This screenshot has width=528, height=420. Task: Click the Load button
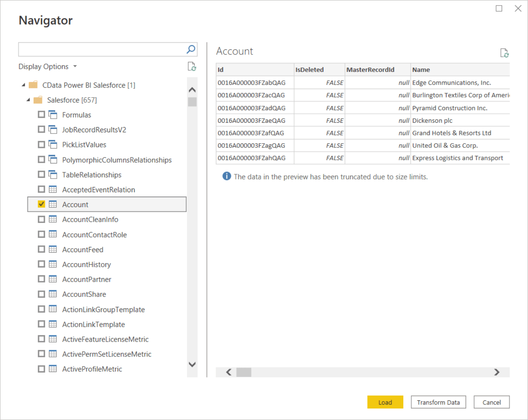click(x=385, y=402)
